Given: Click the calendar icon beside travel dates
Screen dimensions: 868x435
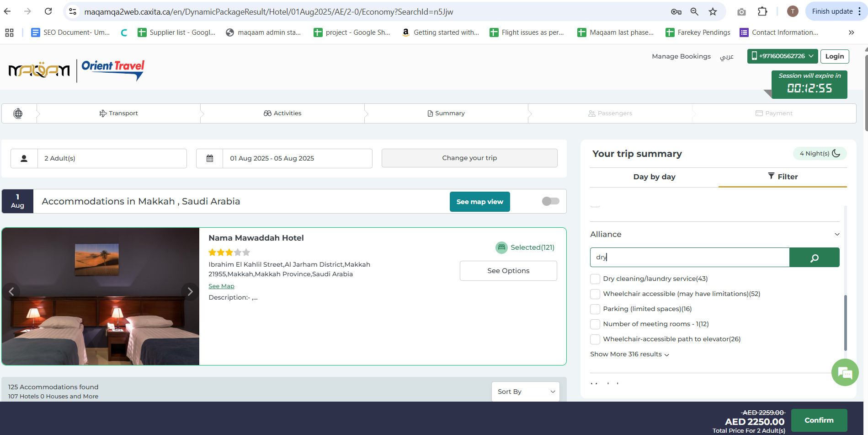Looking at the screenshot, I should [210, 158].
